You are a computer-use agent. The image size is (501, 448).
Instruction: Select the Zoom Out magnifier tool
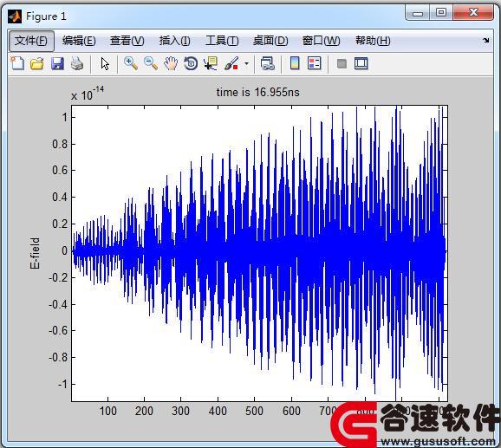click(x=151, y=63)
